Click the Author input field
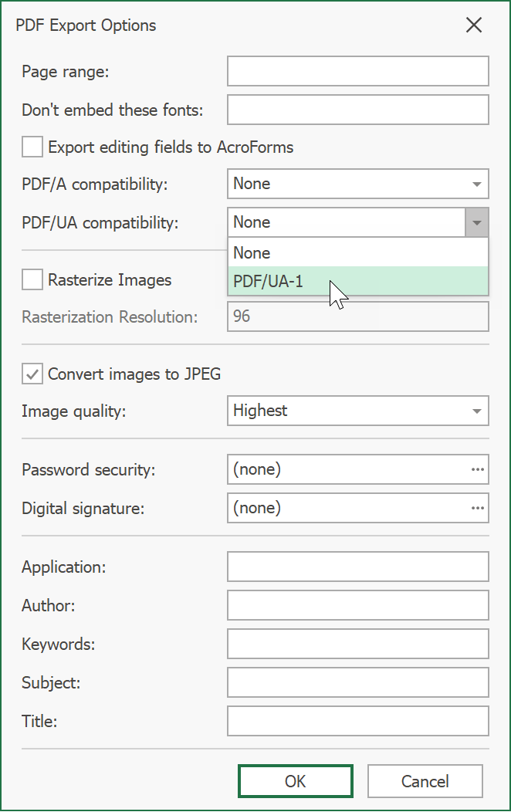 [x=357, y=605]
